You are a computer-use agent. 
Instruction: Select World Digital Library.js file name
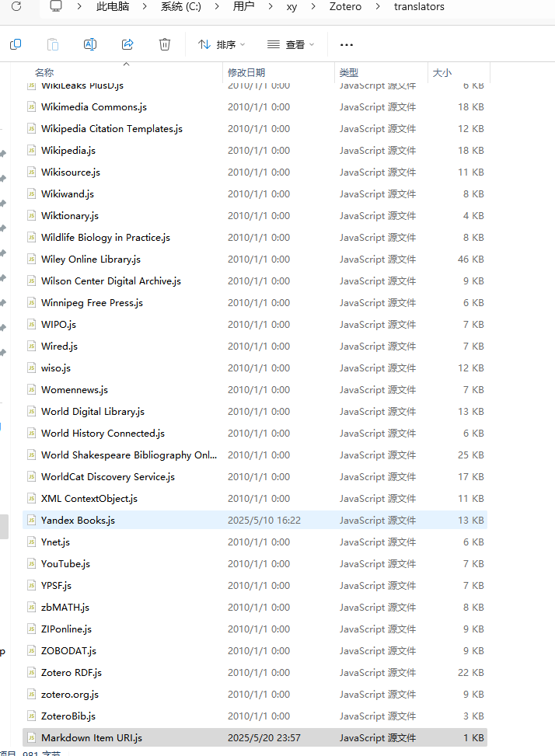(x=92, y=411)
